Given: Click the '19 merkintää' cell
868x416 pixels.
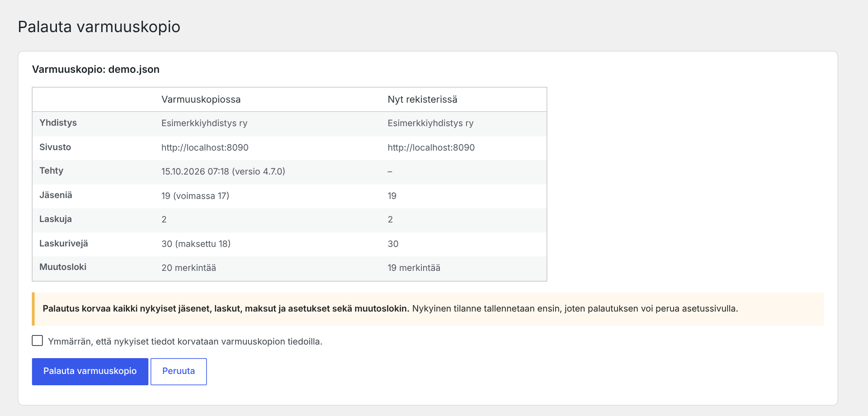Looking at the screenshot, I should click(414, 268).
